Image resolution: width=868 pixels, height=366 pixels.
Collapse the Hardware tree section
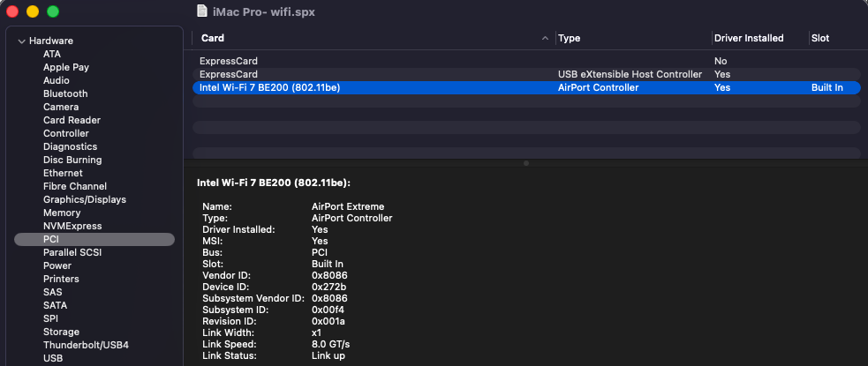click(x=21, y=41)
